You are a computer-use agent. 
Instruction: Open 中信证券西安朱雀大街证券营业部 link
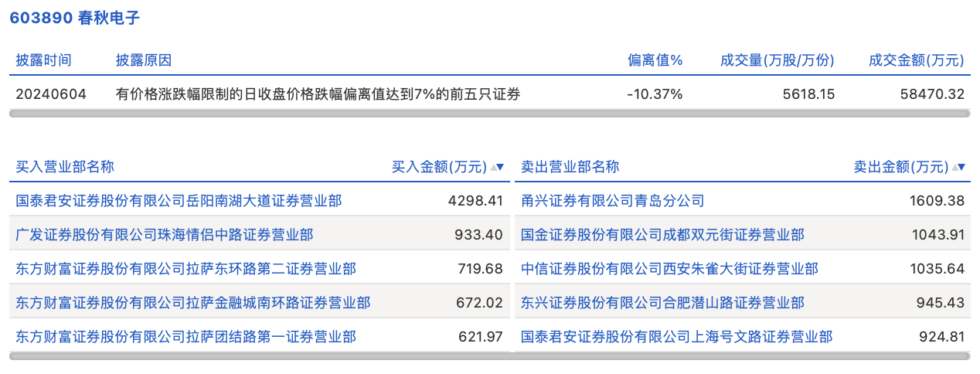tap(669, 269)
